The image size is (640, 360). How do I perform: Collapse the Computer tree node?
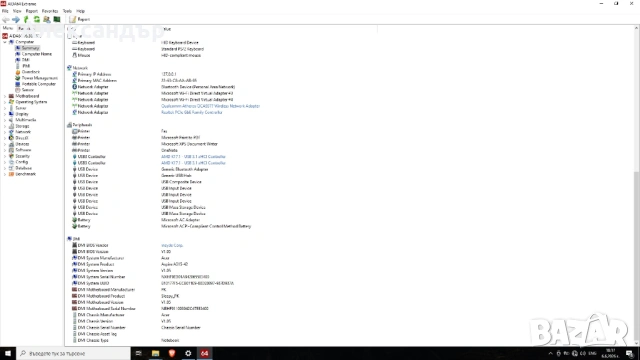pos(5,42)
